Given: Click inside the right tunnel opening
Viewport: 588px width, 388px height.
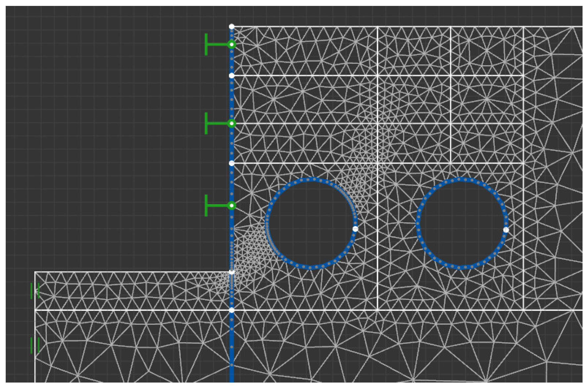Looking at the screenshot, I should [x=462, y=223].
